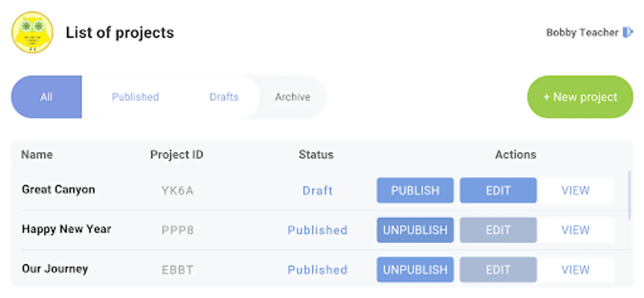This screenshot has width=644, height=298.
Task: Click the logout icon beside Bobby Teacher
Action: coord(628,32)
